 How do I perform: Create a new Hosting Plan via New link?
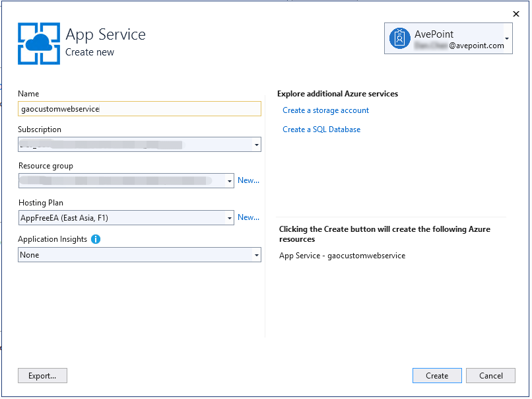pos(249,217)
